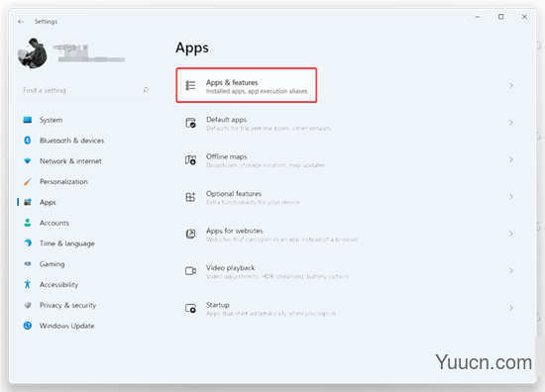Viewport: 545px width, 392px height.
Task: Close the Settings window
Action: point(524,17)
